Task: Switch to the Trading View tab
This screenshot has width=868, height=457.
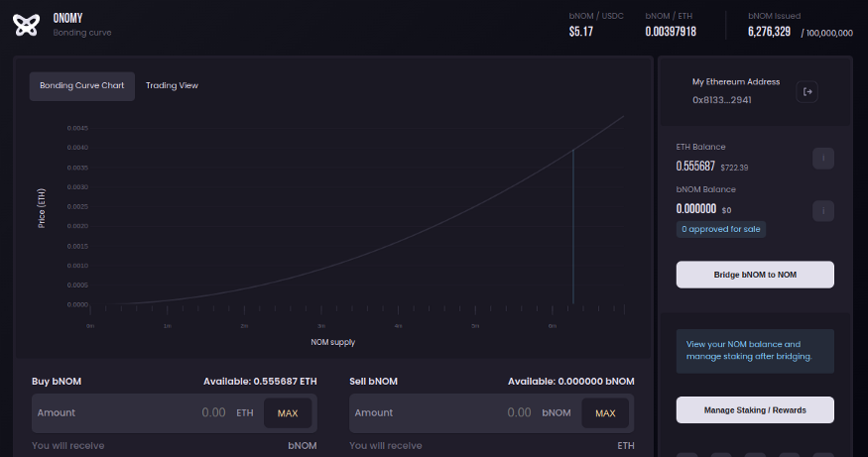Action: coord(172,86)
